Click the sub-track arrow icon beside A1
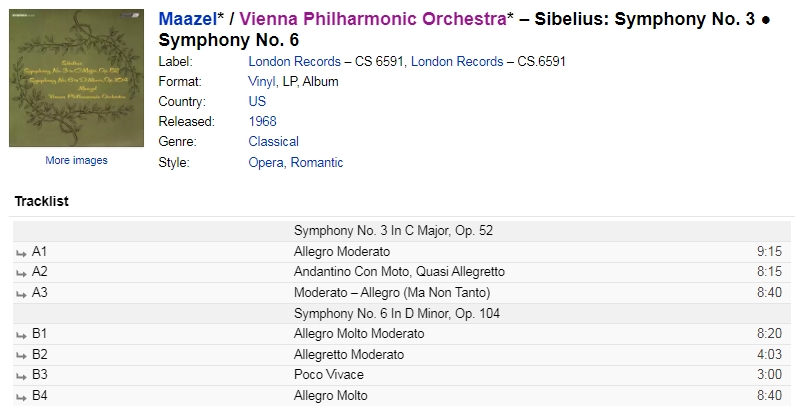This screenshot has width=805, height=420. (x=21, y=253)
